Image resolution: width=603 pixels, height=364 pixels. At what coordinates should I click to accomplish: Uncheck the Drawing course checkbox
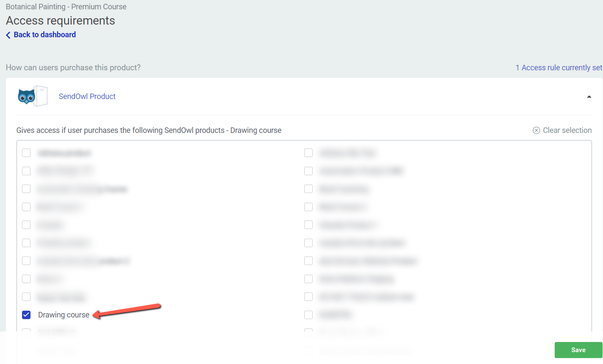click(x=26, y=314)
